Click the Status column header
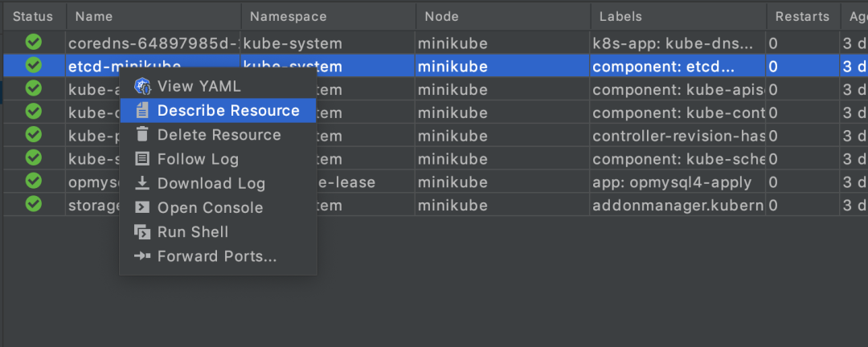The height and width of the screenshot is (347, 868). [x=33, y=16]
